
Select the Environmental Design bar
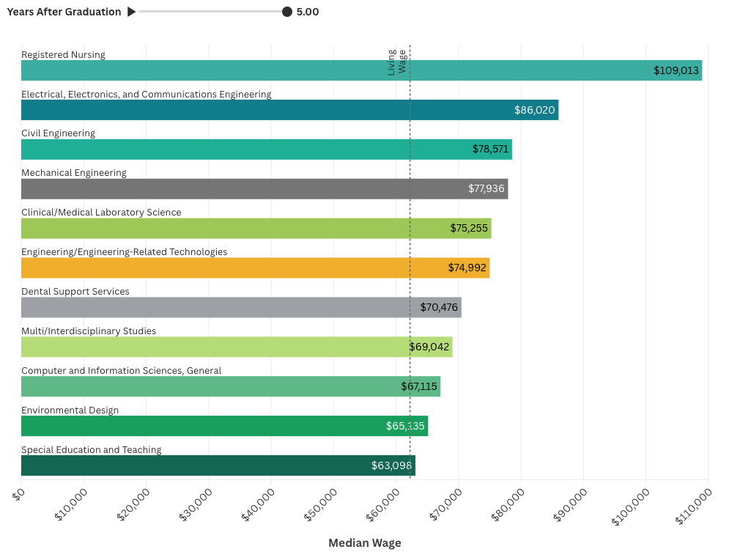coord(224,426)
